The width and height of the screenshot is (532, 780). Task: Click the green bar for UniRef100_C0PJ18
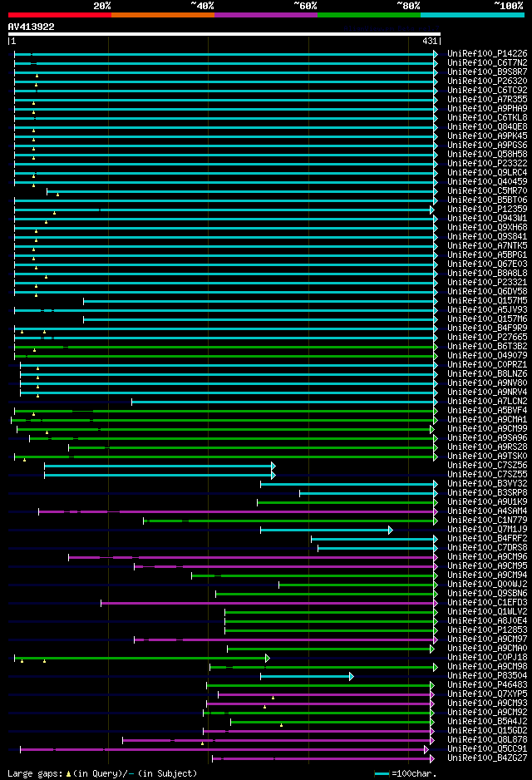142,658
